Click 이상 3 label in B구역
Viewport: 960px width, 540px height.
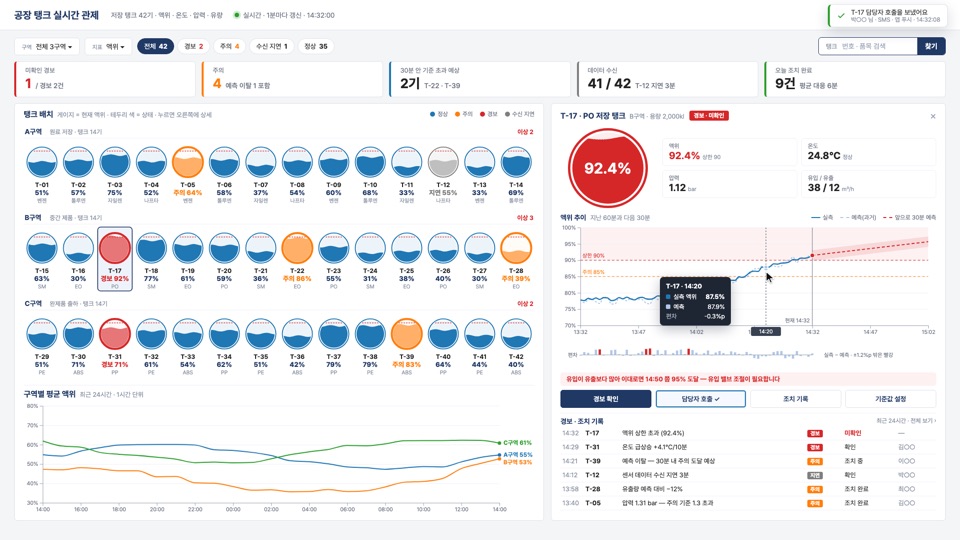525,218
